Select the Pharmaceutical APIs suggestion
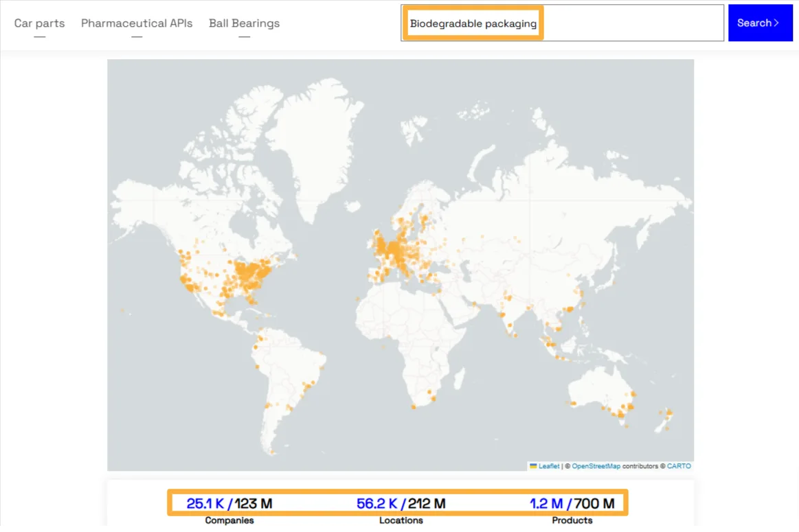The image size is (799, 532). tap(137, 23)
